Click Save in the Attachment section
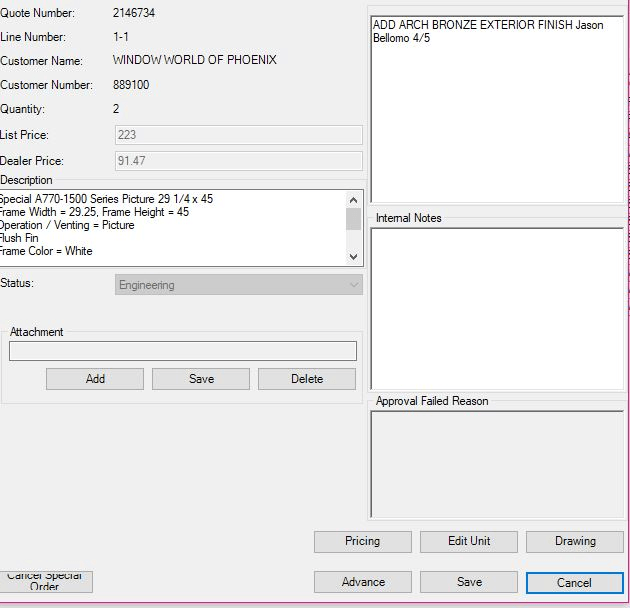The image size is (630, 608). (201, 379)
